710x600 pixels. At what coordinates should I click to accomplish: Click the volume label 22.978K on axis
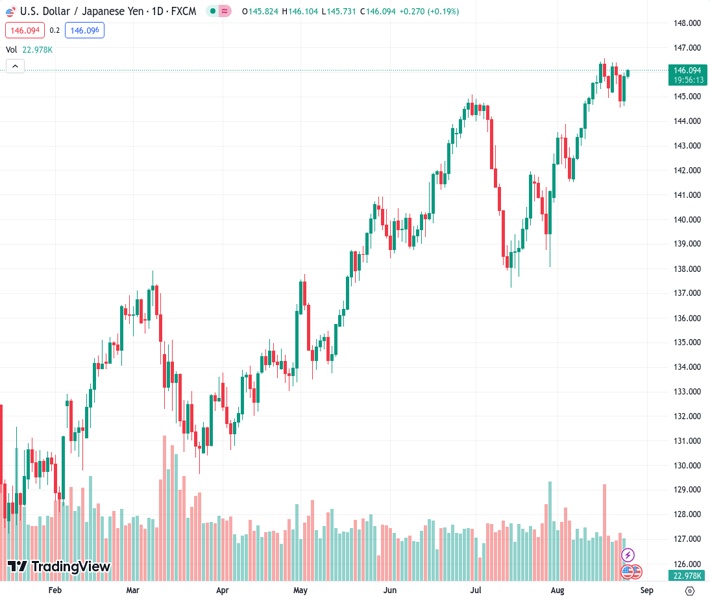685,576
